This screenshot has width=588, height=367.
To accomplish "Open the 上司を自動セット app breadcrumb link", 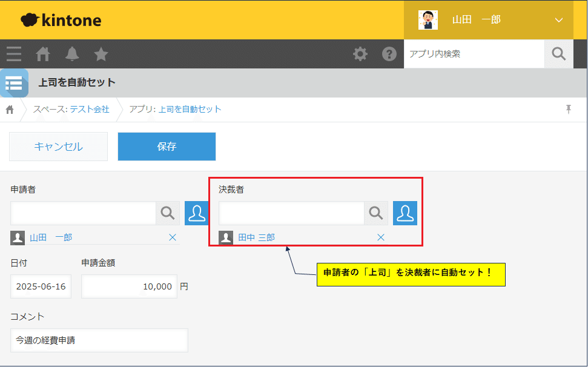I will coord(190,110).
